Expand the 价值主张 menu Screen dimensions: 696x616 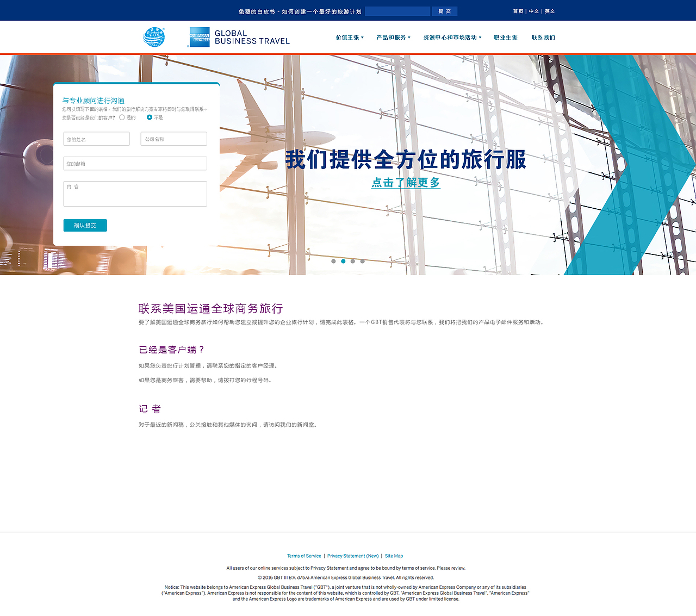coord(350,38)
